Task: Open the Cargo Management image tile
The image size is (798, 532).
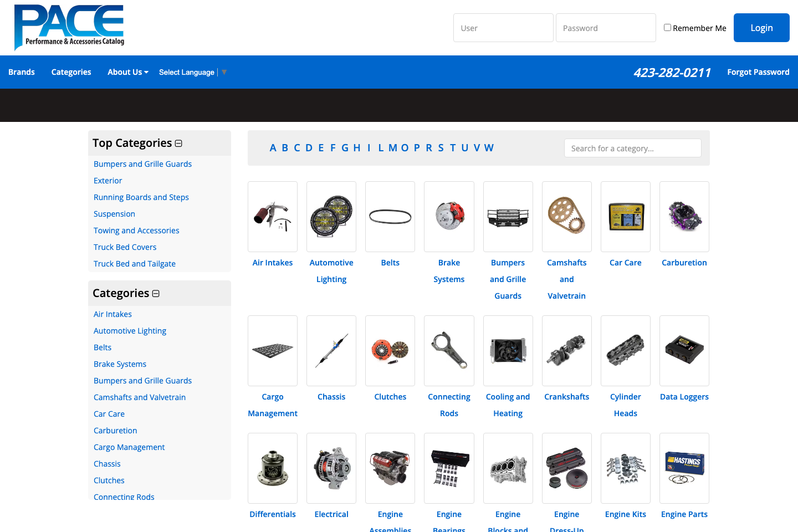Action: tap(273, 351)
